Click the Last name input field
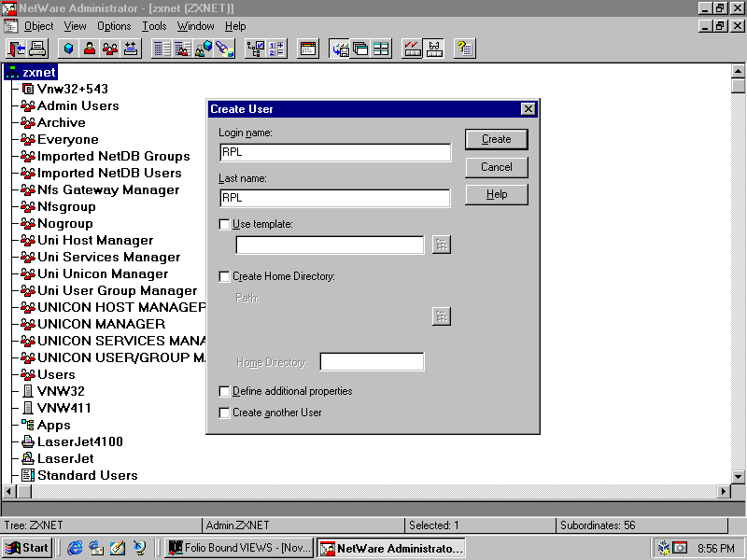Image resolution: width=747 pixels, height=560 pixels. coord(335,198)
